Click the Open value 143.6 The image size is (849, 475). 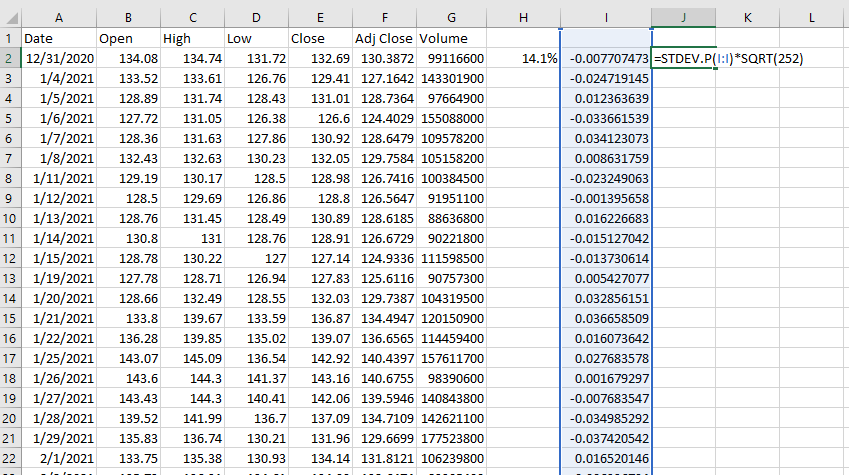click(x=129, y=378)
